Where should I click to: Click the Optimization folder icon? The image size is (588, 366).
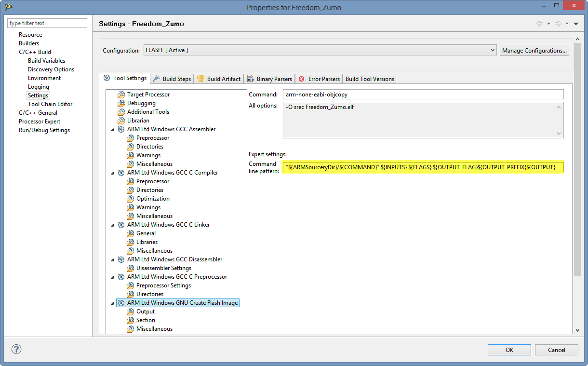click(130, 199)
